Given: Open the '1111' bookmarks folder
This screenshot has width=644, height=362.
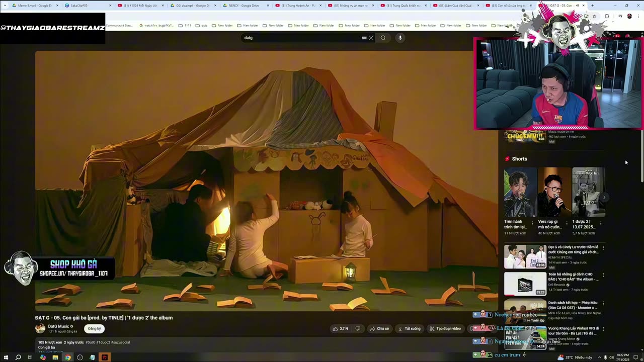Looking at the screenshot, I should coord(185,25).
